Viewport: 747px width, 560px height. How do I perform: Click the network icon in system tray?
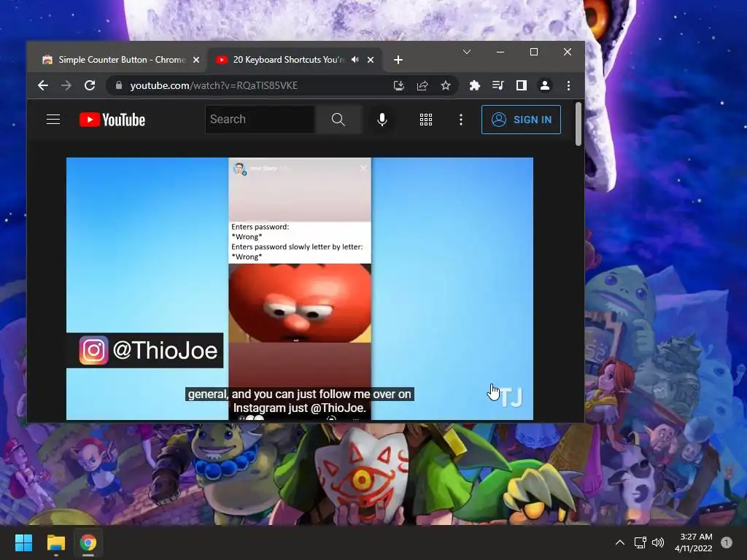640,542
